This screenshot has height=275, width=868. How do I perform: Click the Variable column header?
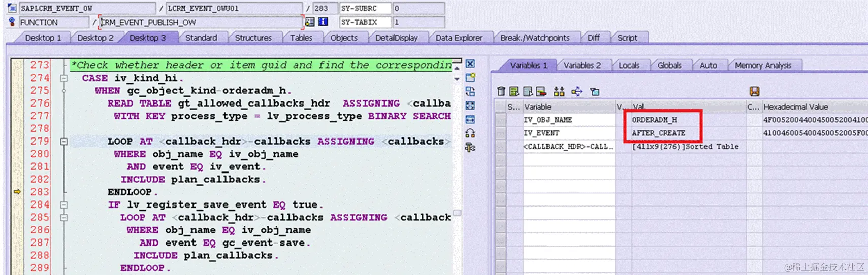pyautogui.click(x=569, y=107)
